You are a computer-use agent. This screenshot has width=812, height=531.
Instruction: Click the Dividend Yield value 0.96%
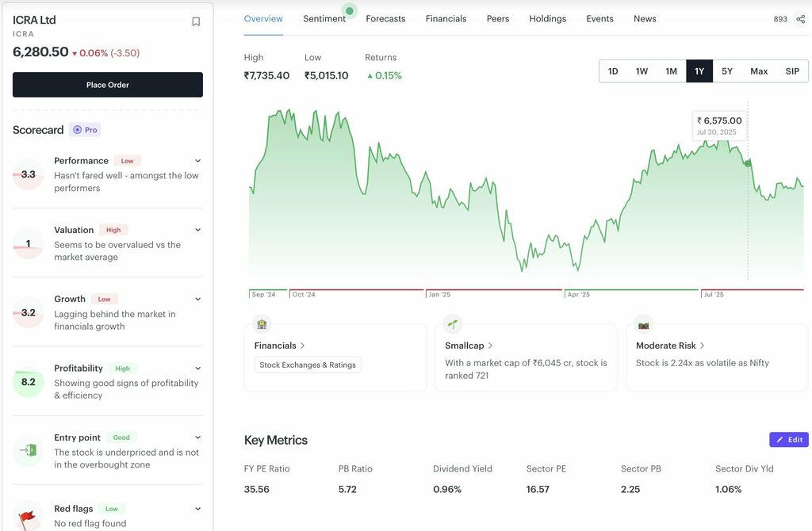point(447,490)
